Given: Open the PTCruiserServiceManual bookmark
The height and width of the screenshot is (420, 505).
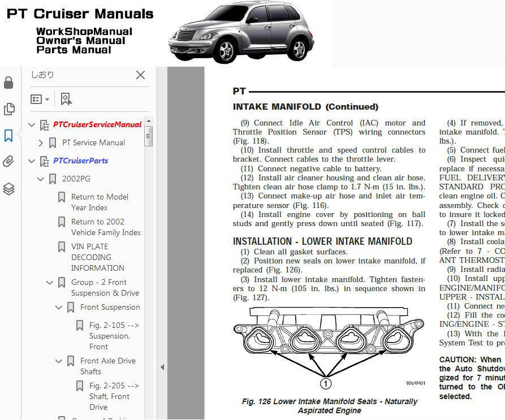Looking at the screenshot, I should tap(97, 124).
